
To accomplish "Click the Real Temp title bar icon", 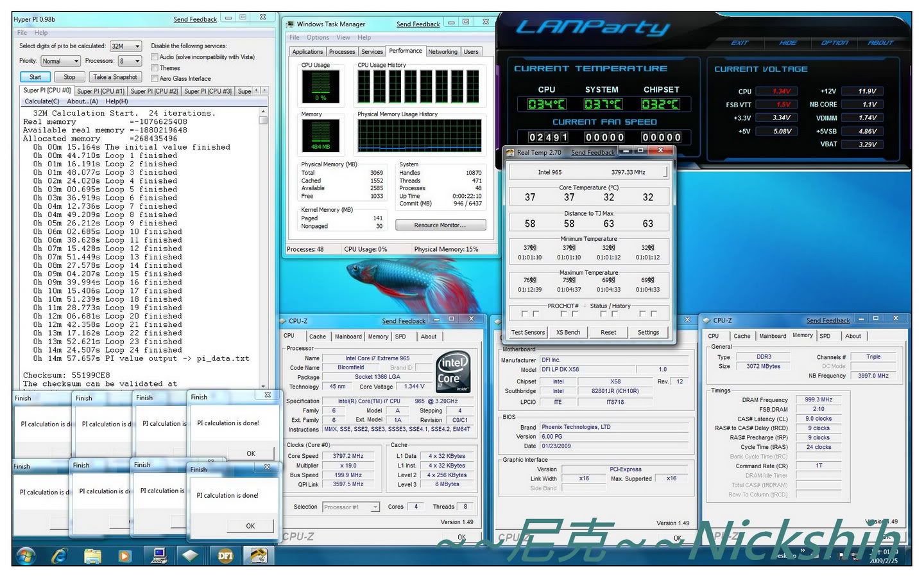I will coord(510,152).
